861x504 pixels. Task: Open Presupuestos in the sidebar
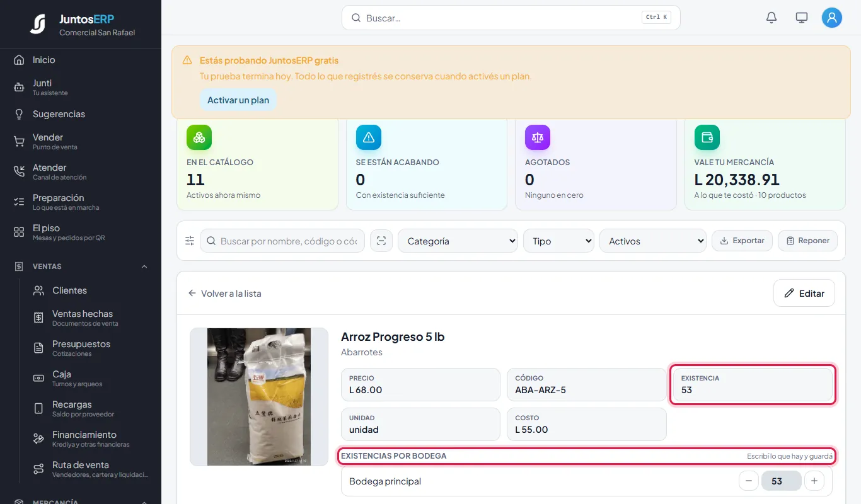pyautogui.click(x=91, y=348)
